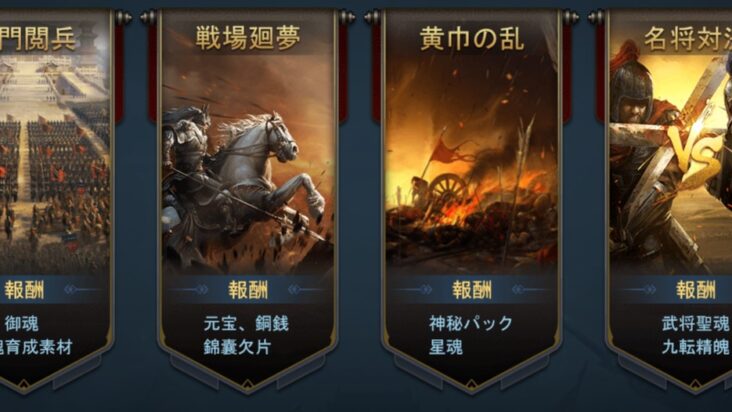The width and height of the screenshot is (732, 412).
Task: Click the 錦嚢欠片 reward text
Action: (237, 347)
